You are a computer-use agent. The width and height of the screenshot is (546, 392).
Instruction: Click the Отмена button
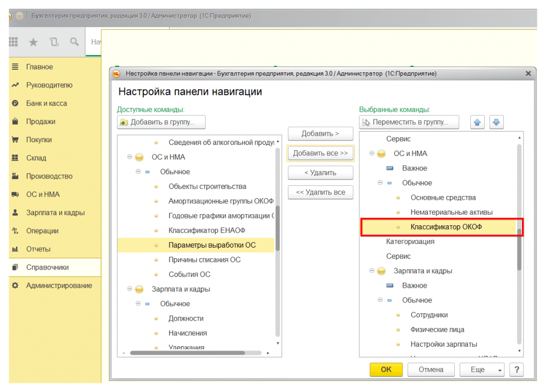tap(431, 370)
